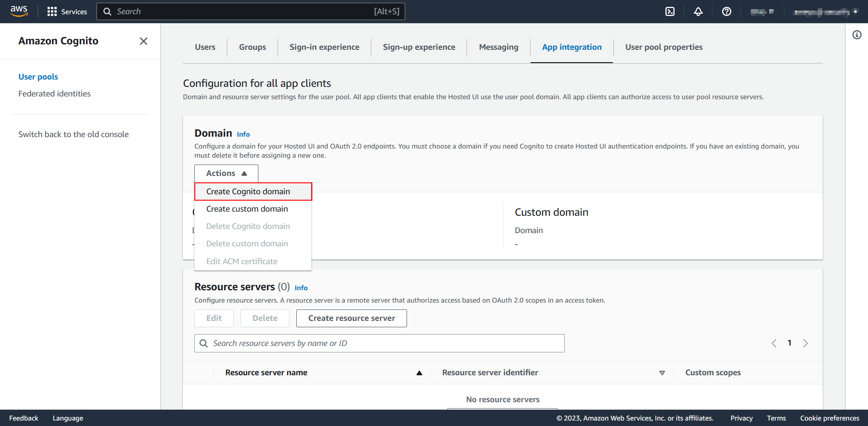Open Federated identities in sidebar
868x426 pixels.
click(x=54, y=94)
